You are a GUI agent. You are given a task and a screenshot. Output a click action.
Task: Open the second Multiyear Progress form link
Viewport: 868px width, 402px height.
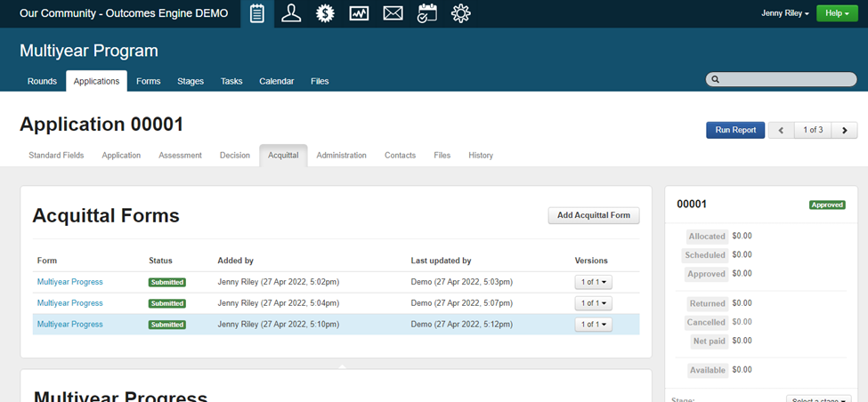pos(69,303)
